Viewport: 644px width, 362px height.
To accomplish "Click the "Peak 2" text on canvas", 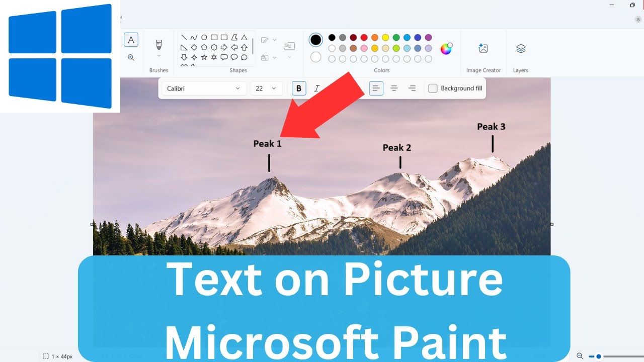I will pyautogui.click(x=397, y=148).
